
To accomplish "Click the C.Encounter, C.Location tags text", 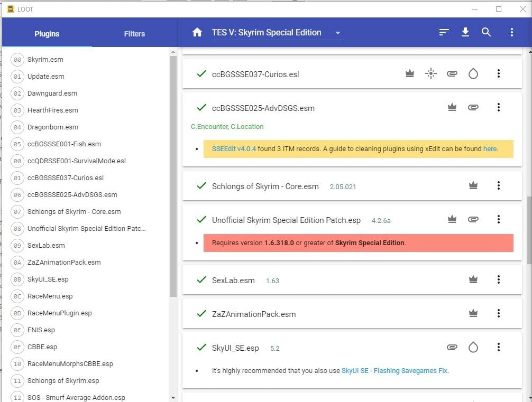I will click(227, 126).
